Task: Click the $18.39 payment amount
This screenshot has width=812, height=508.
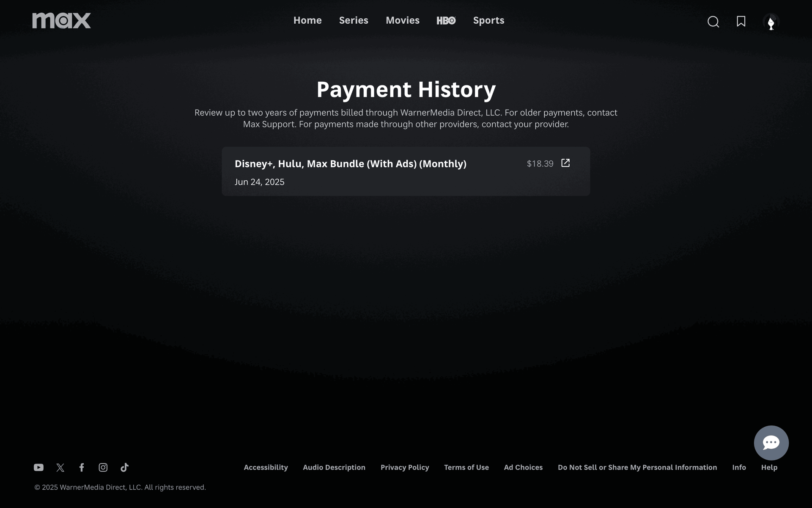Action: 540,164
